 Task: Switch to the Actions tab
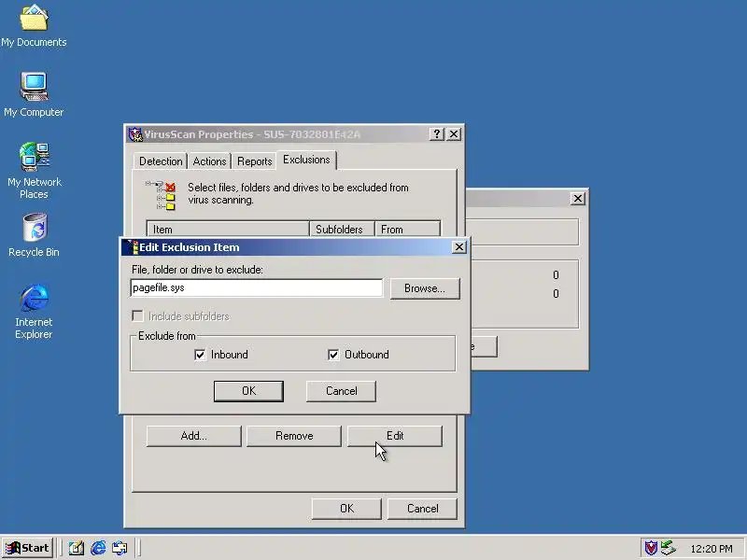[209, 161]
